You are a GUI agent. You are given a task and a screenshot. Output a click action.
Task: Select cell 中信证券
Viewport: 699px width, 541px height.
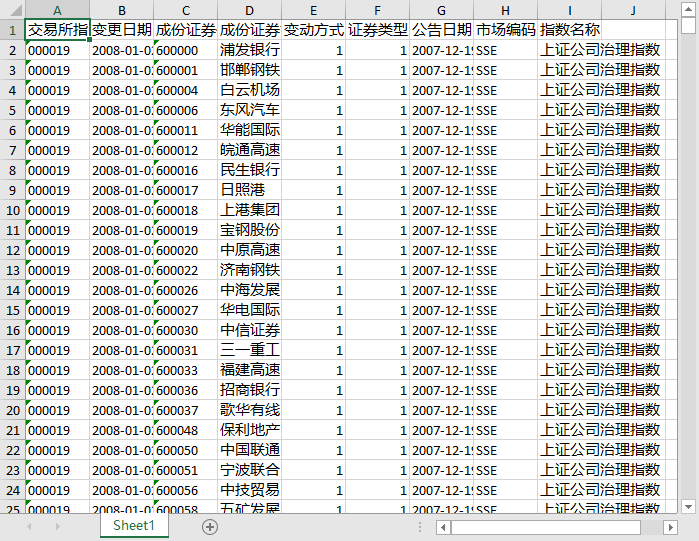point(249,330)
